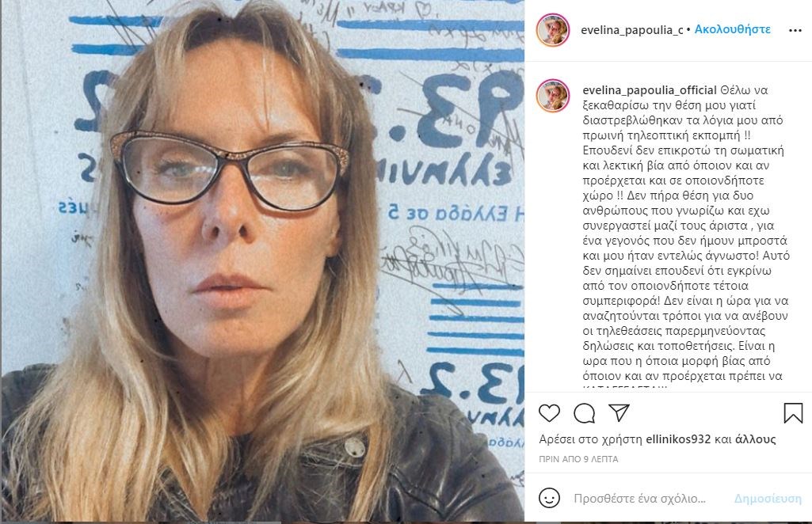The image size is (812, 524).
Task: Open emoji picker smiley icon
Action: pyautogui.click(x=549, y=498)
